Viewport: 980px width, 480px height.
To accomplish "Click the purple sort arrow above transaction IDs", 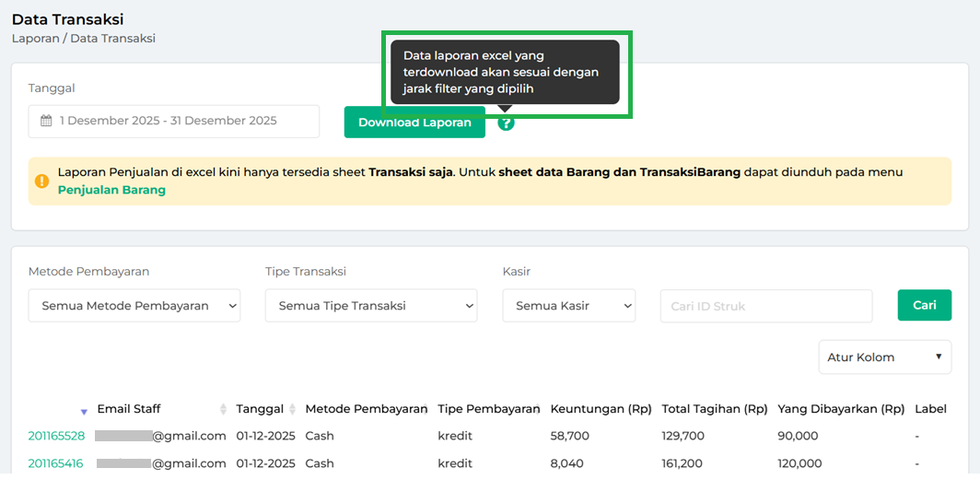I will pyautogui.click(x=84, y=411).
